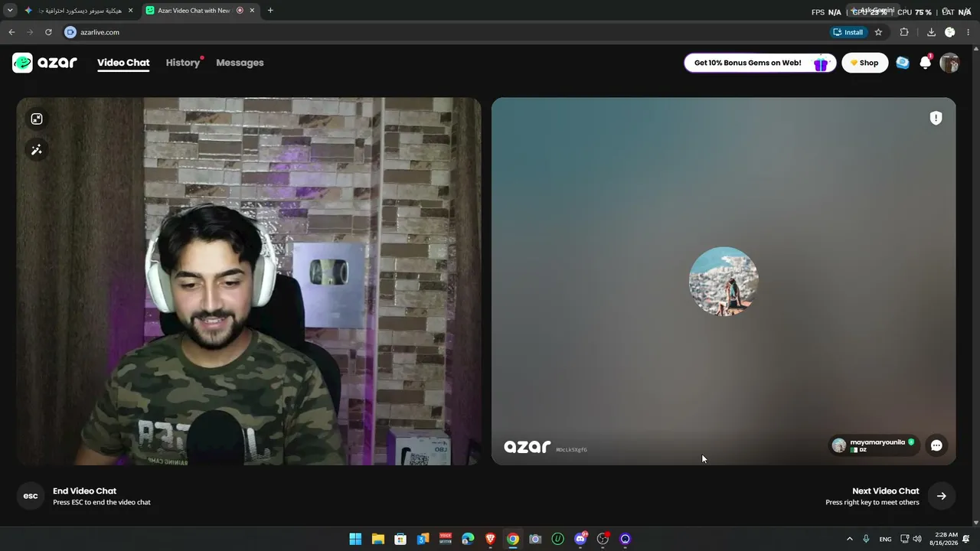Close the Arabic-titled browser tab
This screenshot has width=980, height=551.
[130, 11]
